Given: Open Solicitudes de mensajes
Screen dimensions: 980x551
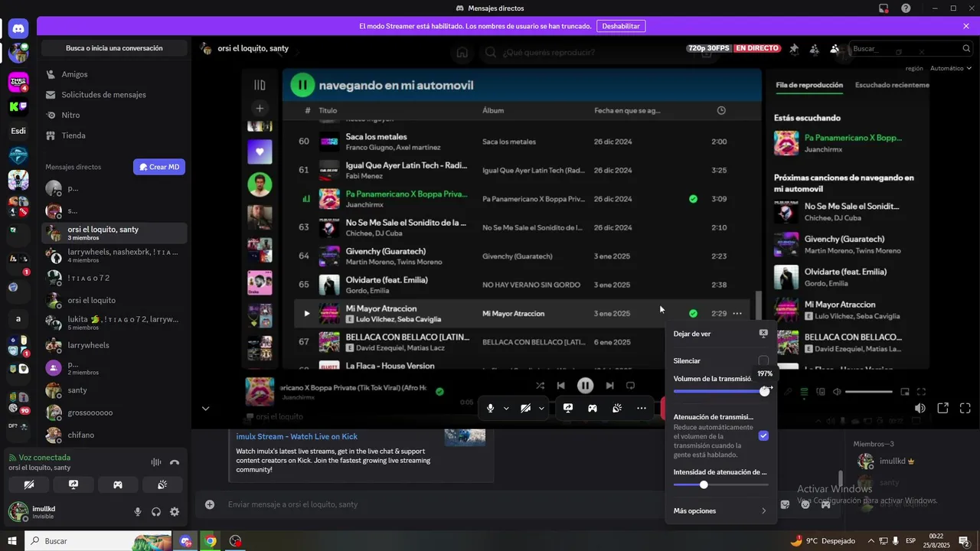Looking at the screenshot, I should click(113, 95).
